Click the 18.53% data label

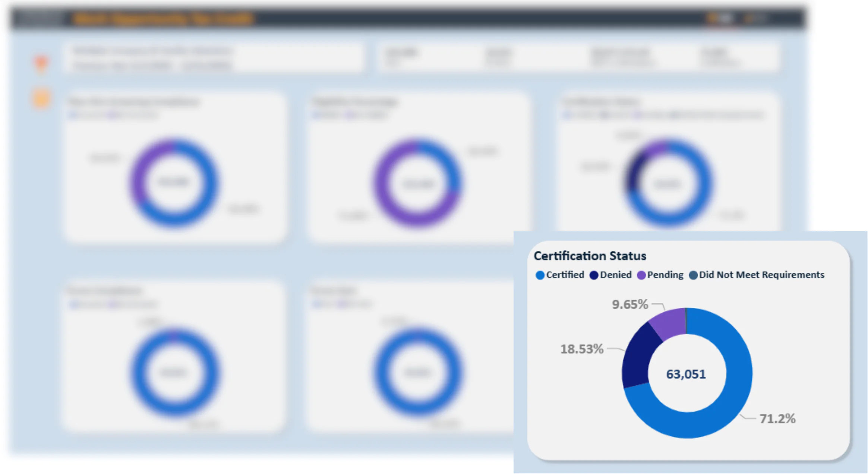pos(582,349)
